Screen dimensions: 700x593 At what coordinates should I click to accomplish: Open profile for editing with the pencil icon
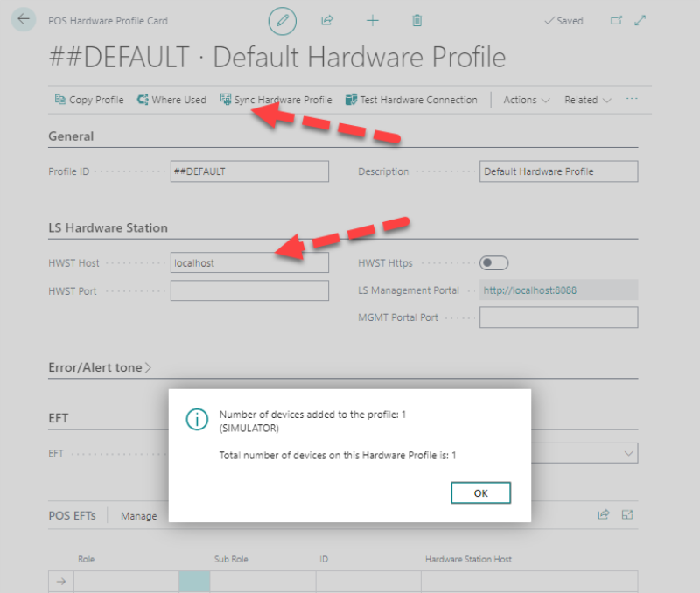click(282, 19)
